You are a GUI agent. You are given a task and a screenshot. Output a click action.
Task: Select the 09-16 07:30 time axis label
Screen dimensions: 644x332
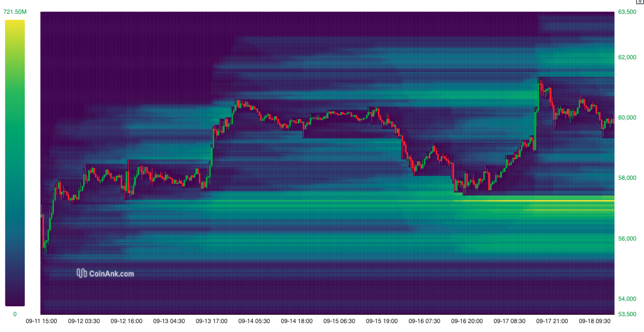click(424, 321)
